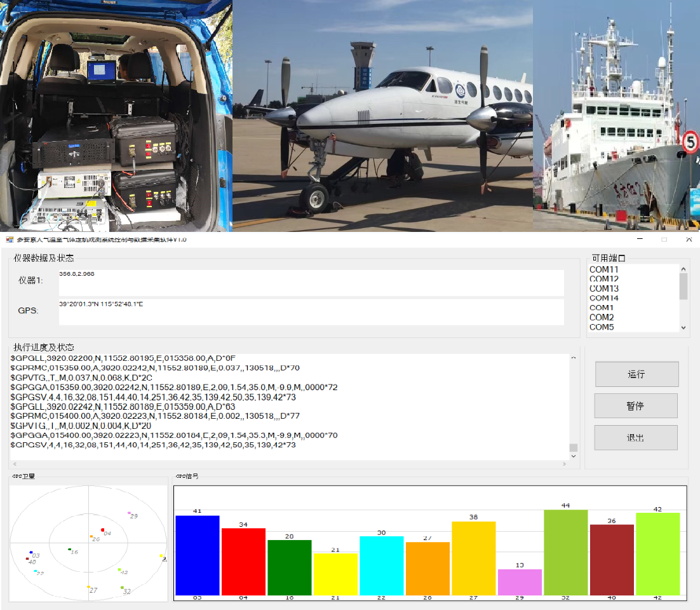
Task: Click the 退出 (Exit) button
Action: (x=636, y=438)
